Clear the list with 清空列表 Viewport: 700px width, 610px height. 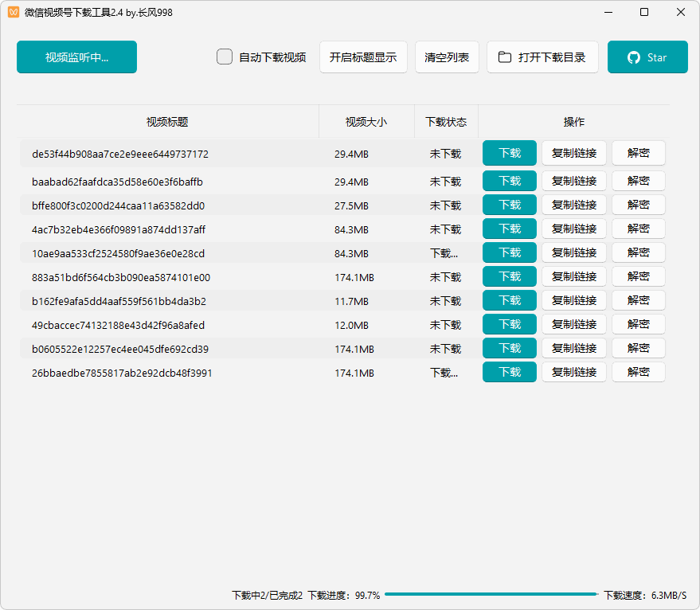447,57
